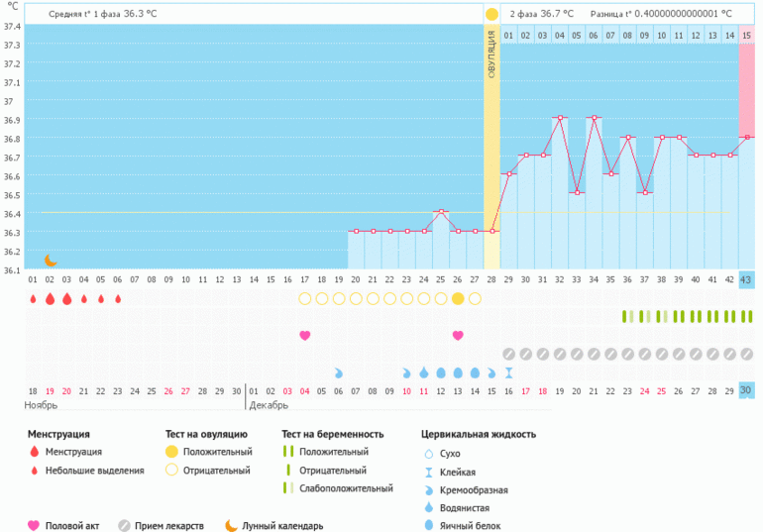
Task: Click the crescent moon icon on cycle day 02
Action: pos(51,261)
